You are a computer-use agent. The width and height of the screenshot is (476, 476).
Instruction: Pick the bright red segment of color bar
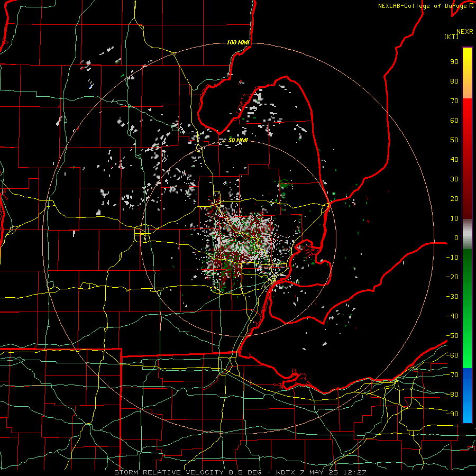pos(467,111)
